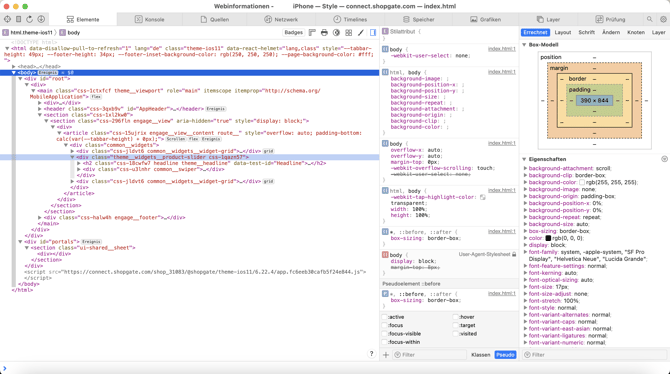Focus the computed properties Filter field
Viewport: 670px width, 374px height.
pos(594,355)
